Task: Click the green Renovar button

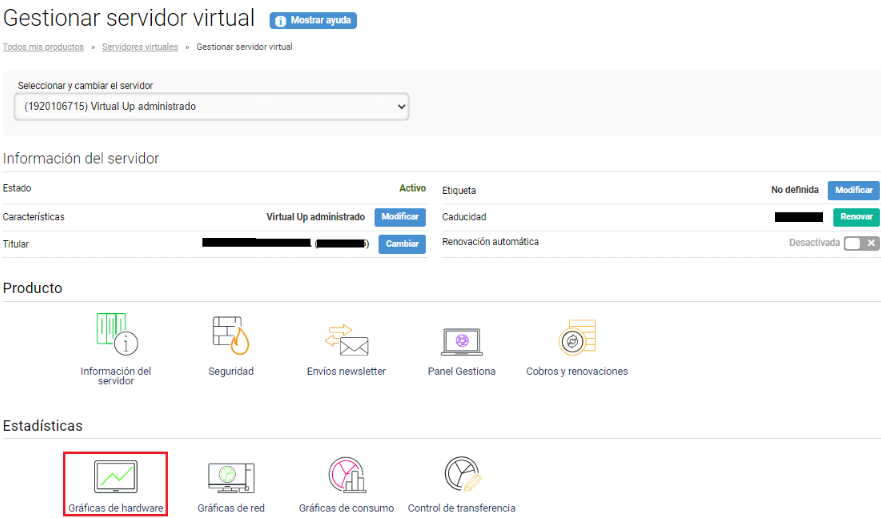Action: pyautogui.click(x=856, y=217)
